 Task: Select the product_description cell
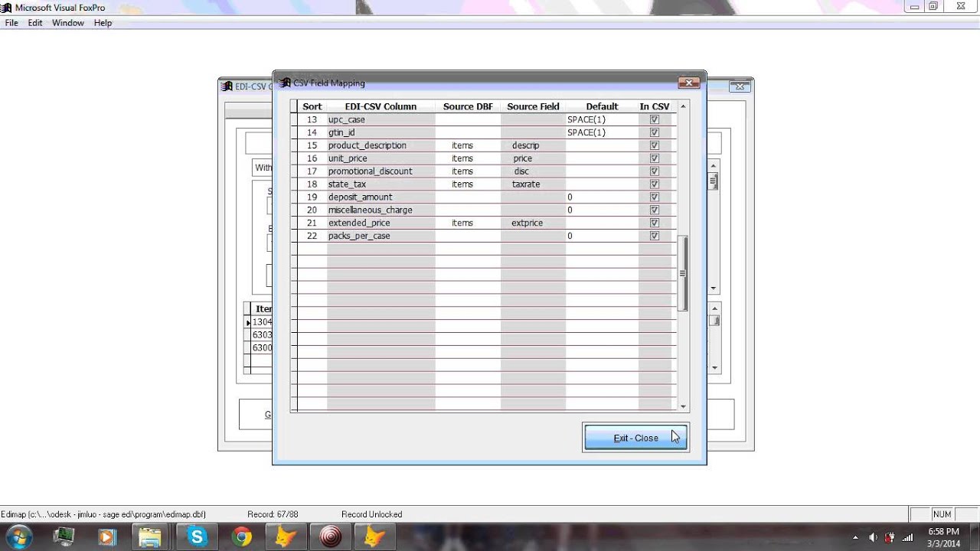(381, 145)
